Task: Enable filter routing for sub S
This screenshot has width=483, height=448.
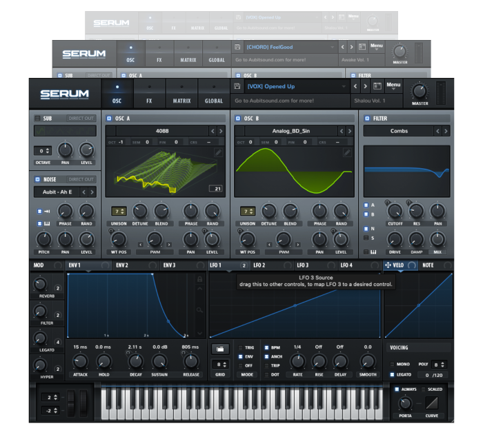Action: 366,238
